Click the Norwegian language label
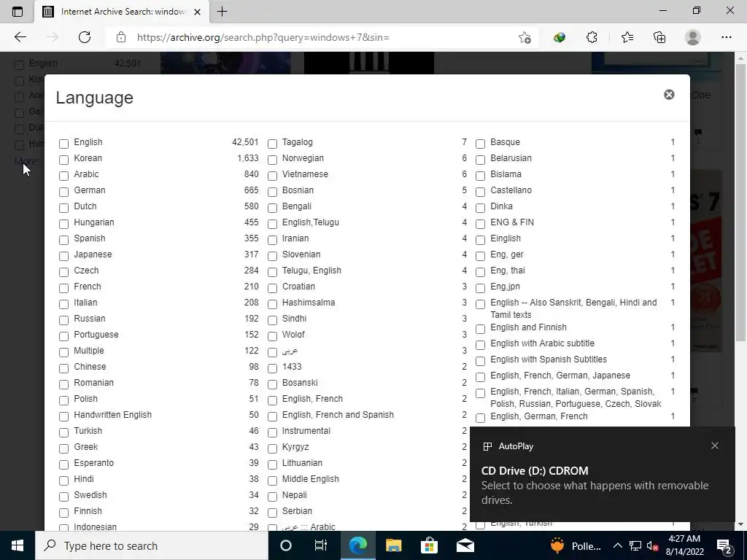Image resolution: width=747 pixels, height=560 pixels. 303,158
